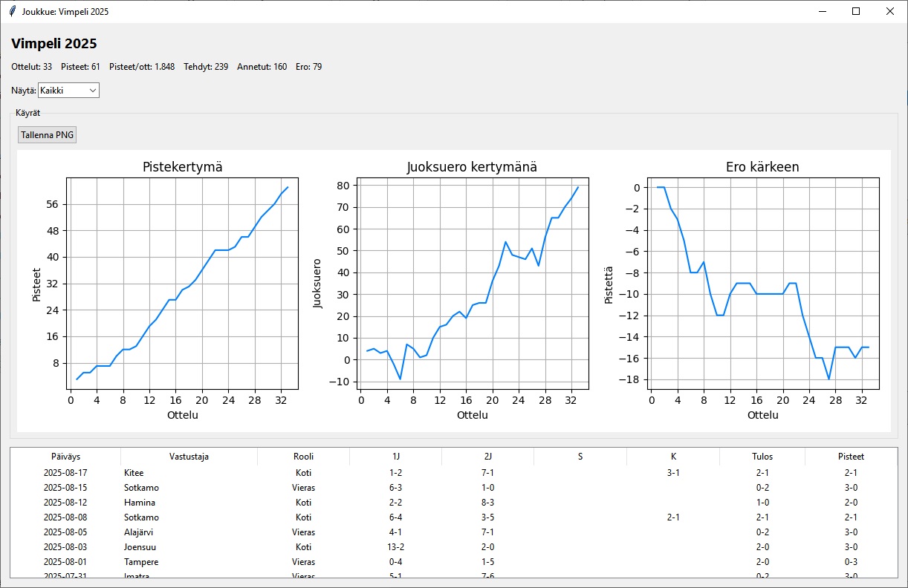Click the Tallenna PNG button

(x=47, y=134)
